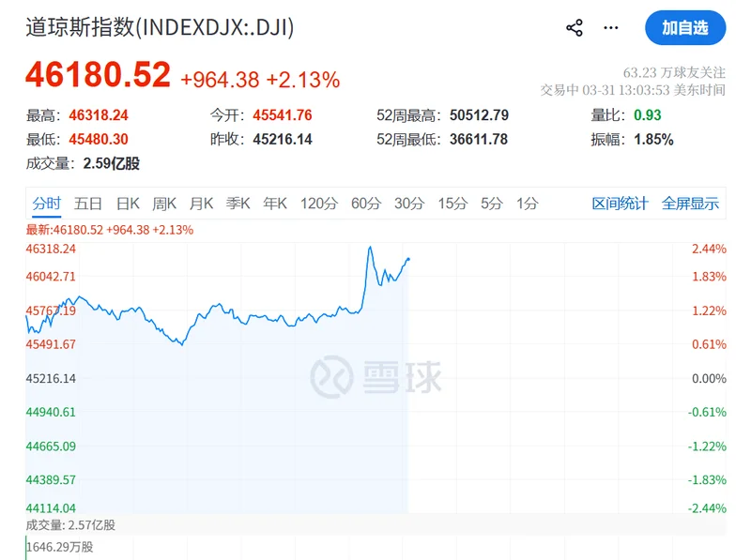Viewport: 751px width, 560px height.
Task: Open 区间统计 link
Action: tap(620, 204)
